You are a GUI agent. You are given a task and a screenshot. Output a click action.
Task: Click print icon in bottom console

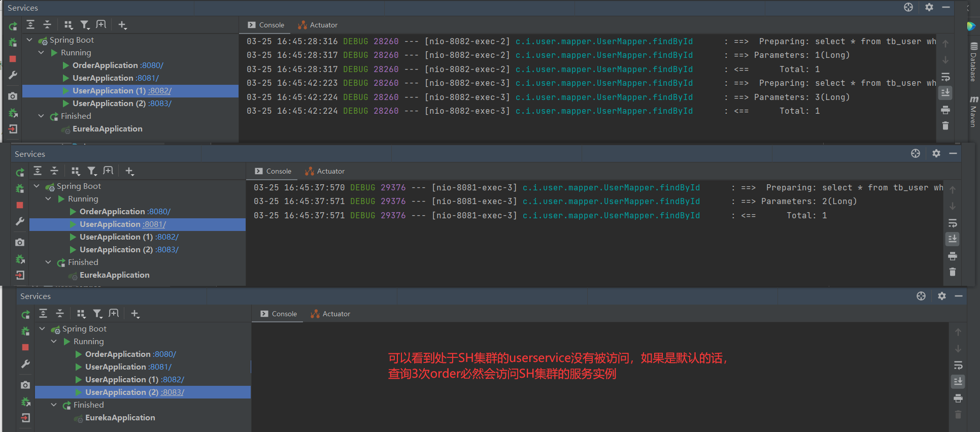958,398
